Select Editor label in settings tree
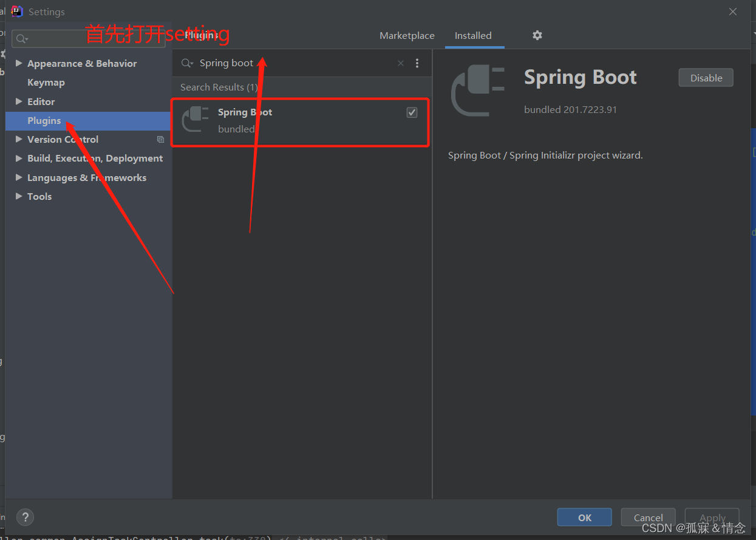The width and height of the screenshot is (756, 540). pyautogui.click(x=41, y=102)
